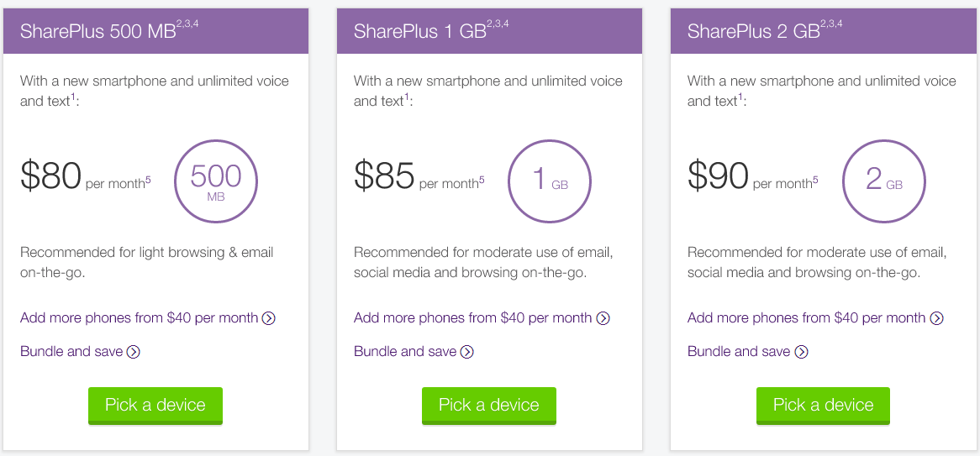Click arrow icon next to 2 GB Bundle and save

[801, 352]
